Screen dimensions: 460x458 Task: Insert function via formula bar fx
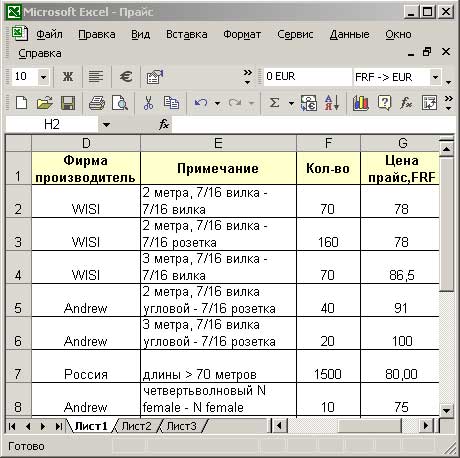point(164,125)
